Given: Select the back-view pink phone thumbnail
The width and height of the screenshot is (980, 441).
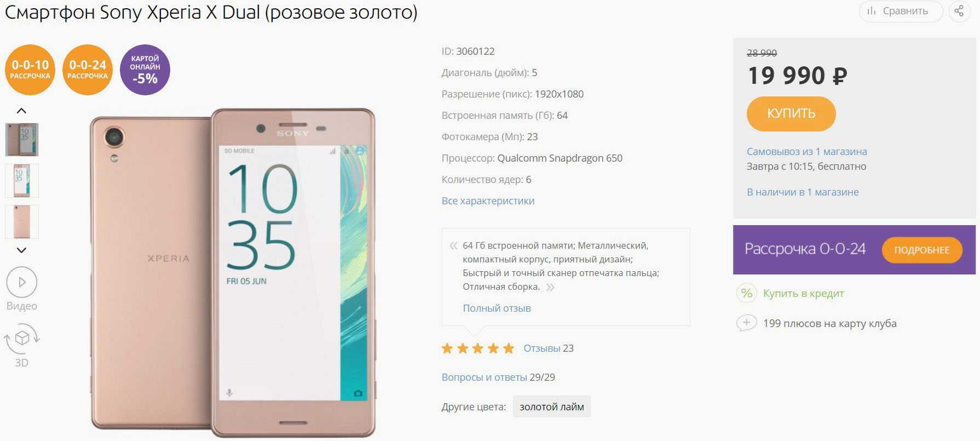Looking at the screenshot, I should coord(22,222).
